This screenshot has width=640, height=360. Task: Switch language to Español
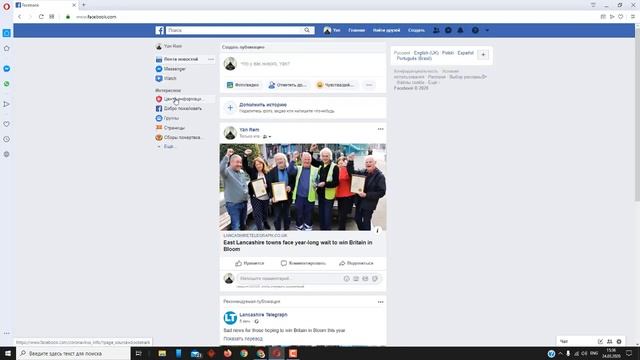coord(466,53)
